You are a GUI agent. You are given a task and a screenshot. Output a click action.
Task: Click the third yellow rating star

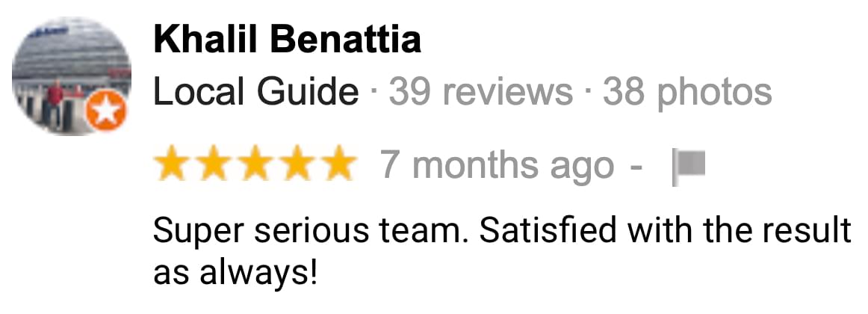[255, 164]
